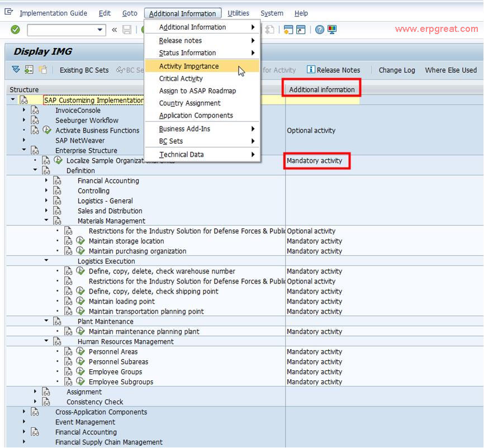The image size is (484, 448).
Task: Click the Release Notes button
Action: point(333,70)
